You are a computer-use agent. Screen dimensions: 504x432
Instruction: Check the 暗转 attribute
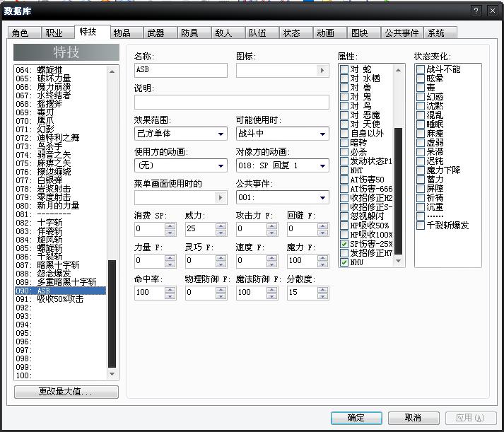[x=344, y=142]
